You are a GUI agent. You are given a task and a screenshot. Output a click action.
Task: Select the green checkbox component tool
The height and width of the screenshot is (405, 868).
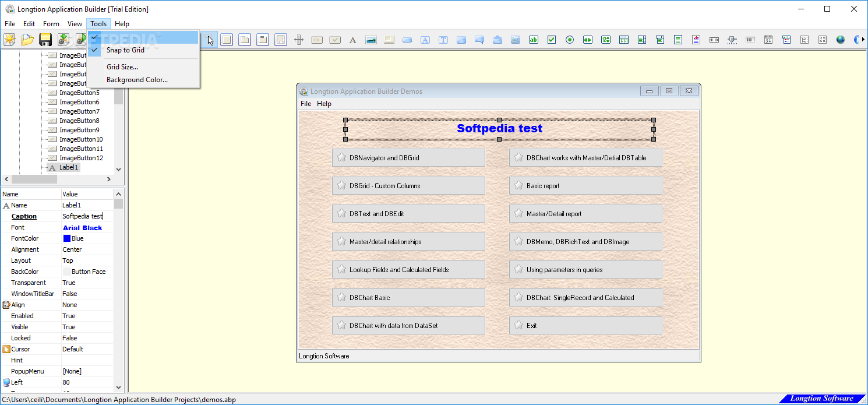552,40
